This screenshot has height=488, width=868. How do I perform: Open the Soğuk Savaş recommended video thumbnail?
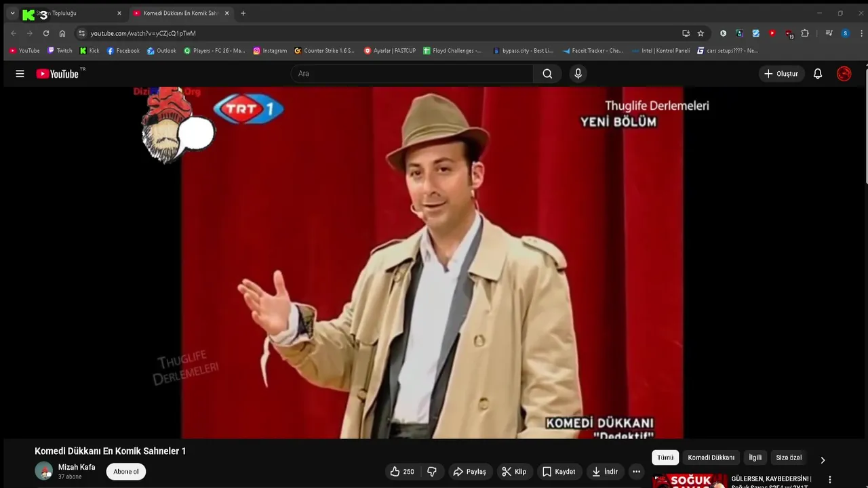pos(690,481)
